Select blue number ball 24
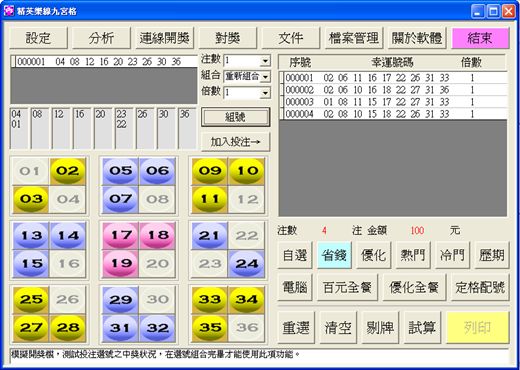The width and height of the screenshot is (520, 370). pos(247,264)
